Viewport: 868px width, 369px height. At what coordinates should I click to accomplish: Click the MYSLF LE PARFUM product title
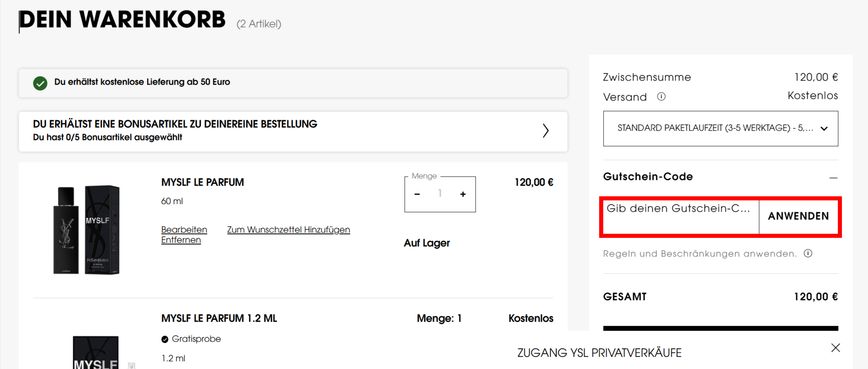202,182
